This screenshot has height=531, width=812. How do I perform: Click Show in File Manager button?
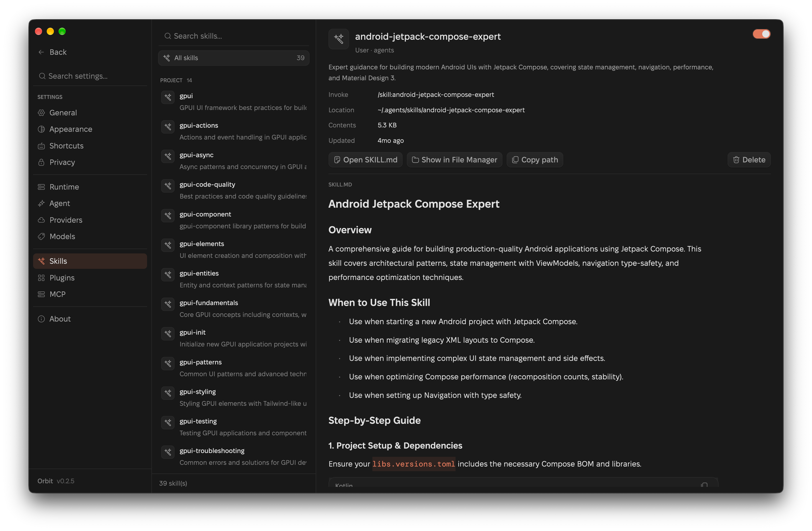click(455, 159)
